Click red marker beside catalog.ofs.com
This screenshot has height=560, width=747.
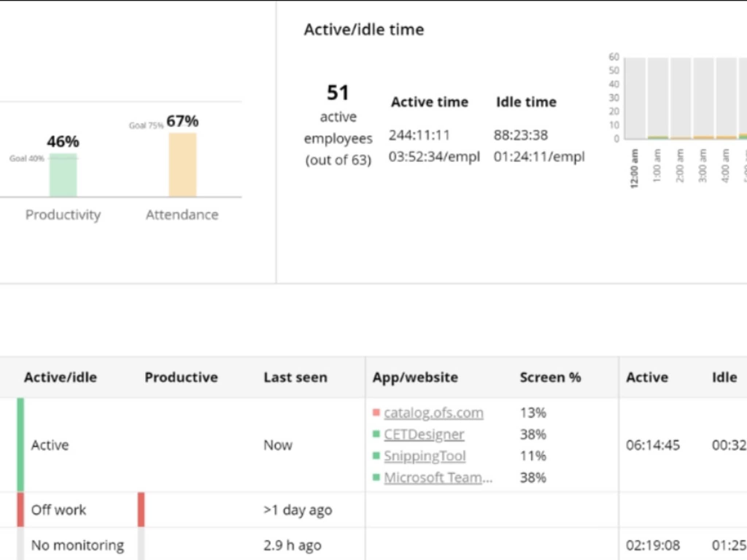tap(376, 412)
